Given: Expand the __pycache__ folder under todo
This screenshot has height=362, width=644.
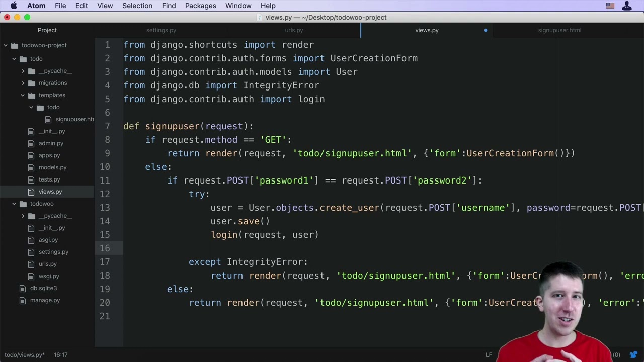Looking at the screenshot, I should click(x=23, y=71).
